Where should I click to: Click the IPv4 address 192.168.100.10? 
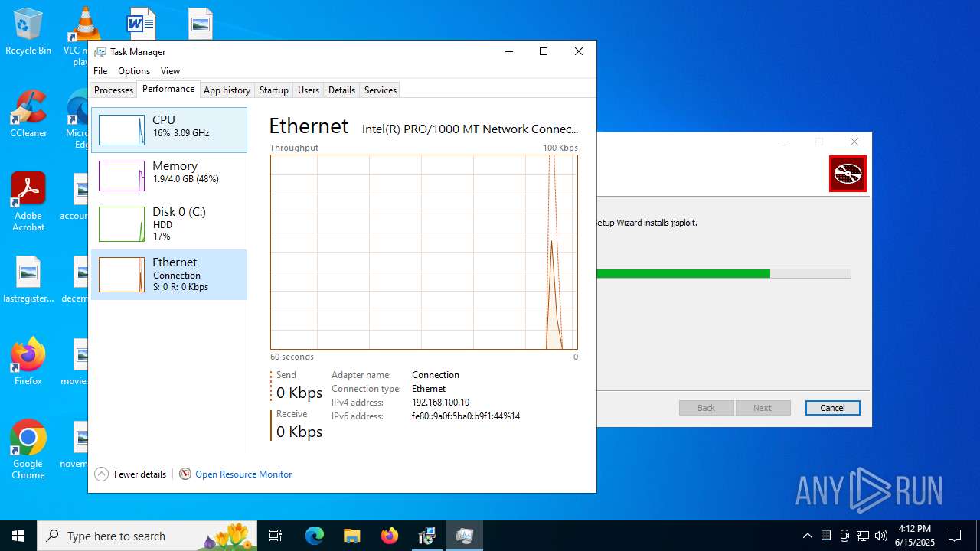click(440, 403)
